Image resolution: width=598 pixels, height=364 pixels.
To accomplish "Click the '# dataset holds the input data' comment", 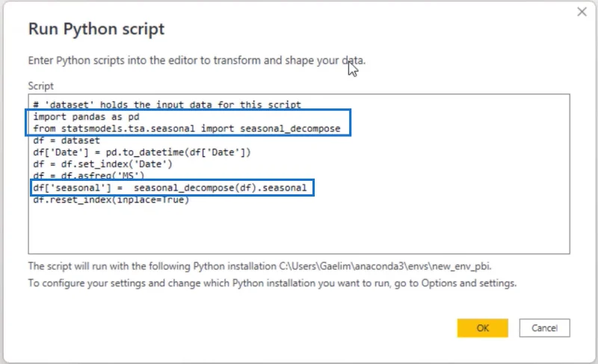I will [167, 105].
